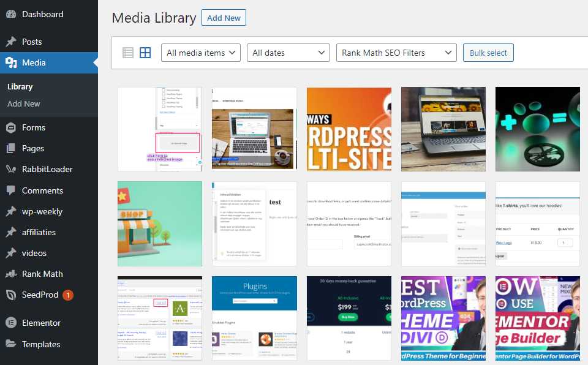Click the Elementor circle icon
The width and height of the screenshot is (588, 365).
[11, 323]
